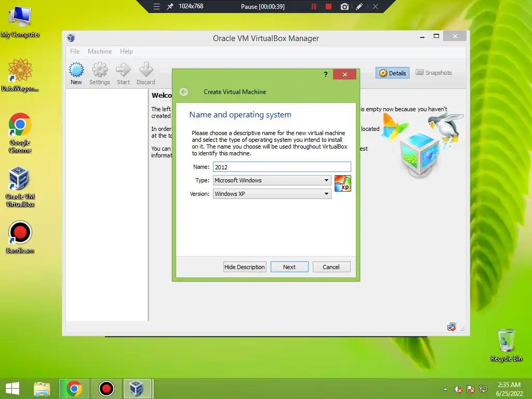Click the Discard toolbar icon

[x=146, y=70]
